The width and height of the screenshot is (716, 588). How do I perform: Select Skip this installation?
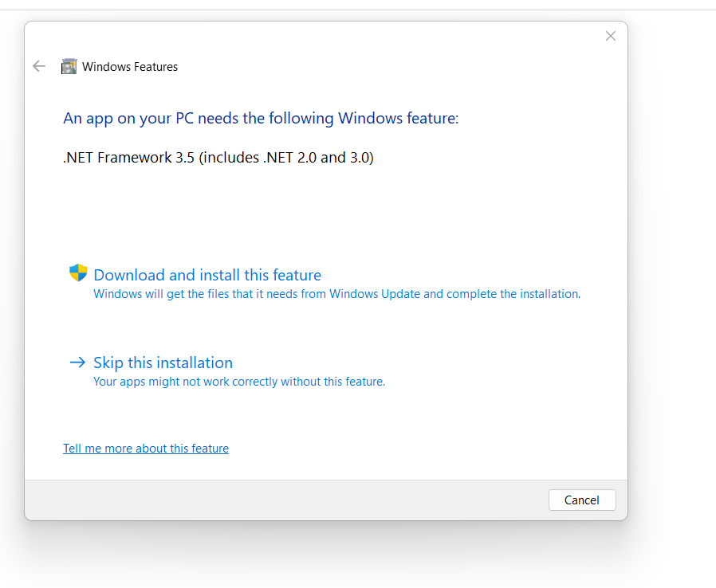click(x=163, y=363)
